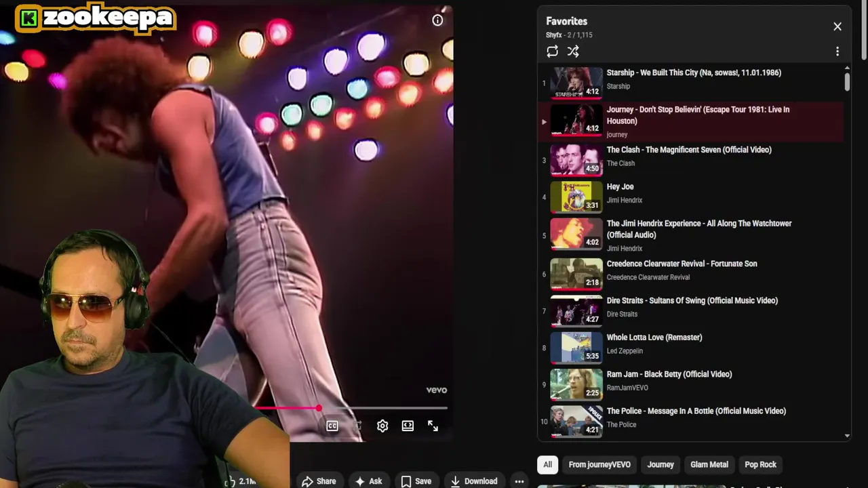Click channel name 'RamJamVEVO'
This screenshot has height=488, width=868.
point(627,388)
